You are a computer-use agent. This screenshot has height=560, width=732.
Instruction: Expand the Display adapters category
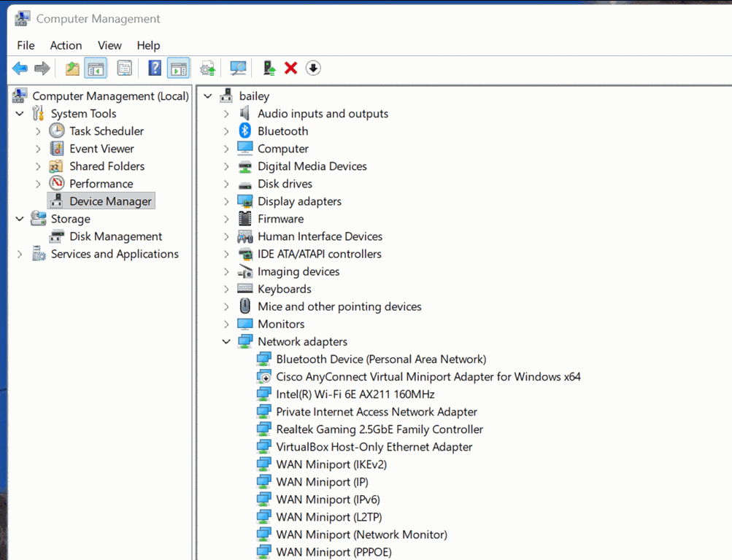click(226, 201)
